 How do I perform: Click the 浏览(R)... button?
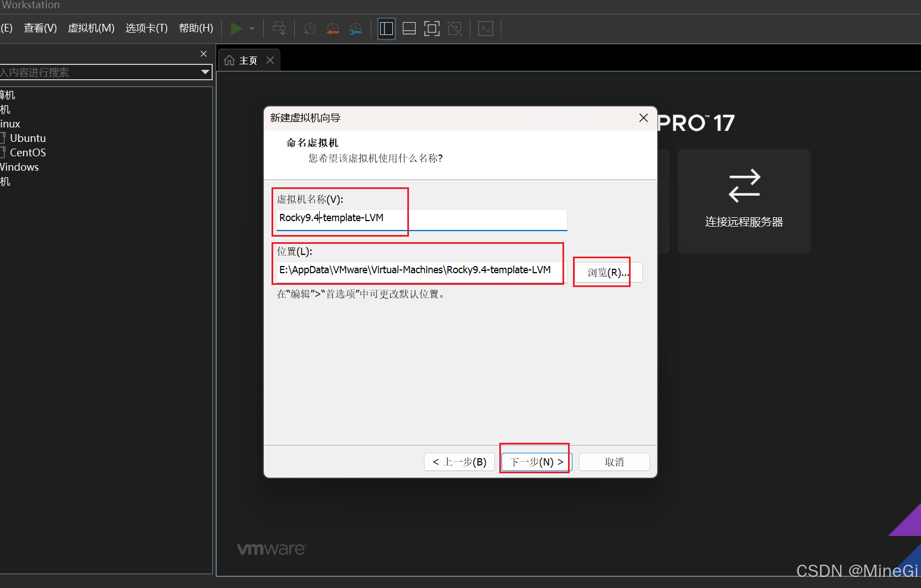tap(608, 273)
